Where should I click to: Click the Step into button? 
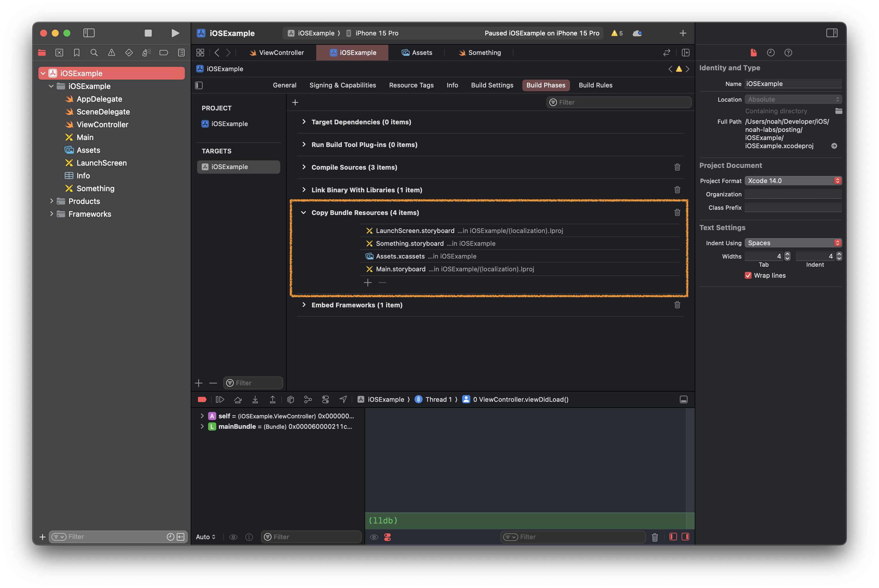click(255, 399)
